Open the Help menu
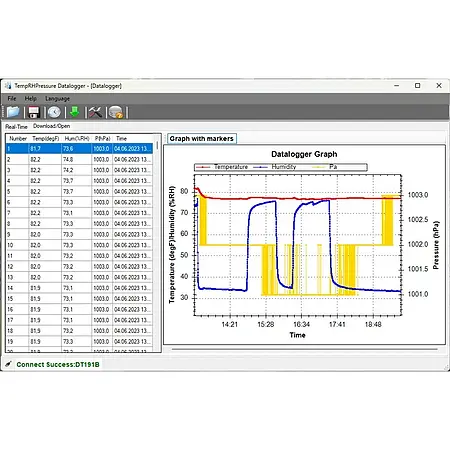This screenshot has height=450, width=450. click(x=31, y=99)
